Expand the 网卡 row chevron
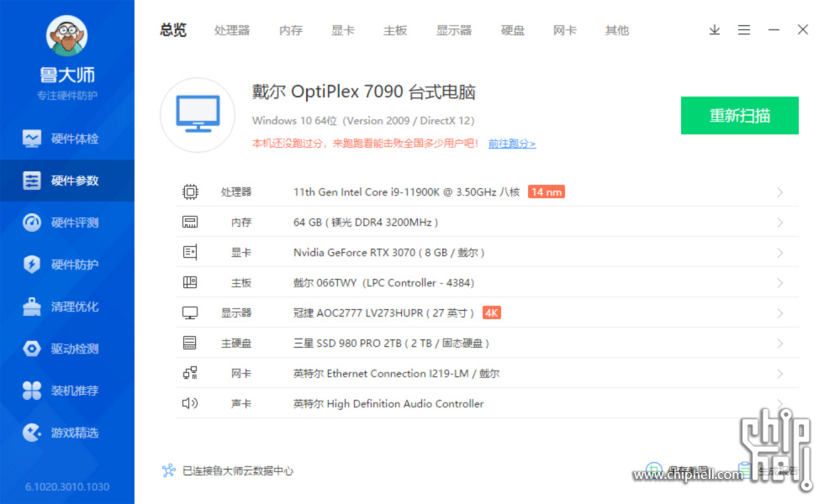The image size is (824, 504). (x=780, y=374)
